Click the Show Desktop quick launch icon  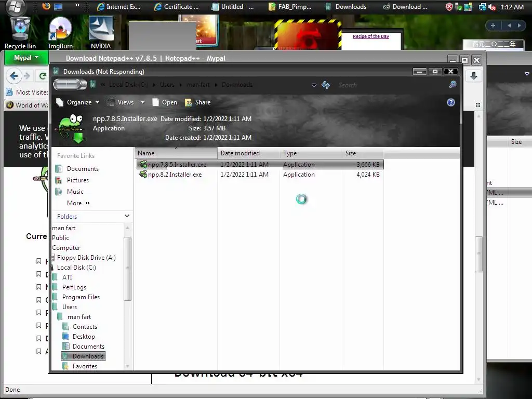58,6
